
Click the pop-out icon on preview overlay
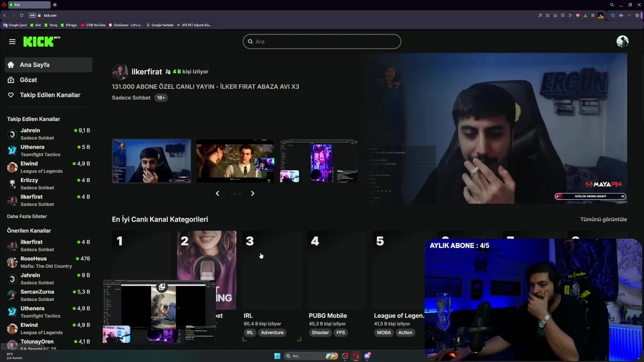click(162, 287)
